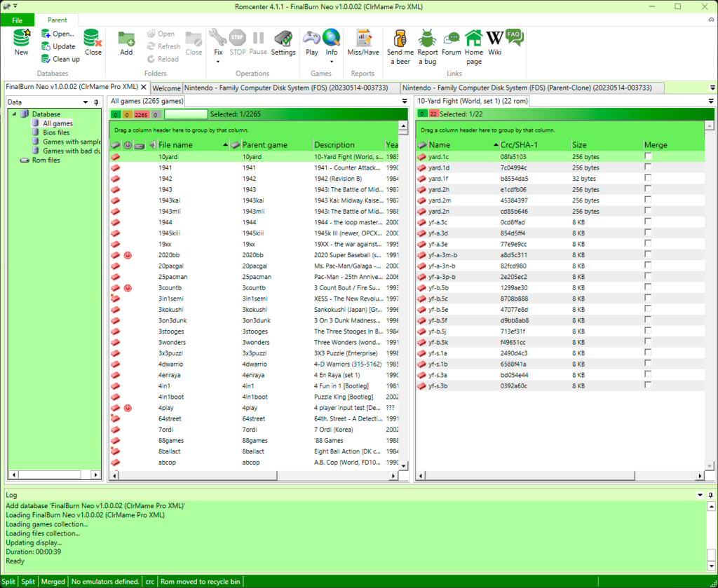Sort roms by the Size column
This screenshot has height=588, width=718.
607,145
